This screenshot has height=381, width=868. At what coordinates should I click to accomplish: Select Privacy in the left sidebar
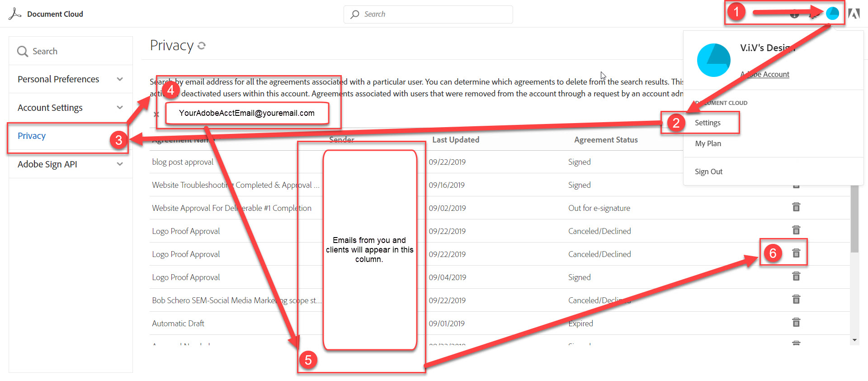point(32,136)
